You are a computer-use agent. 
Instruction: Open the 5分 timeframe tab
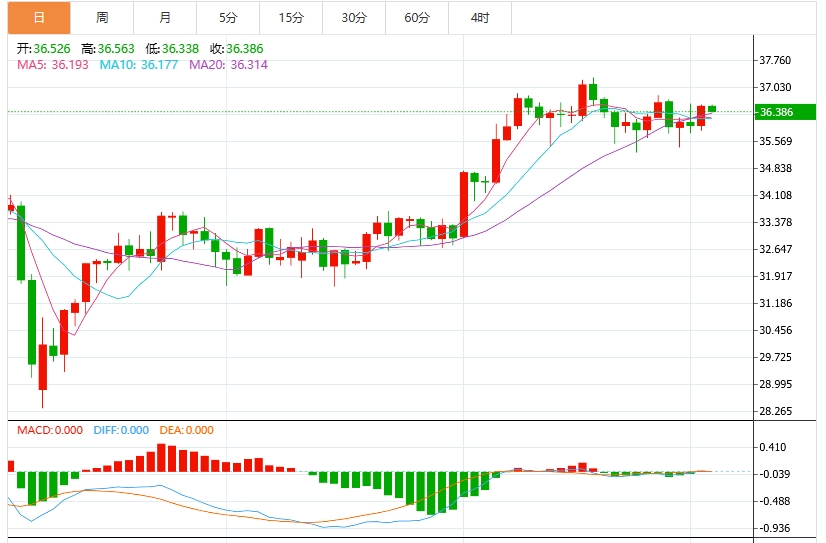coord(228,18)
